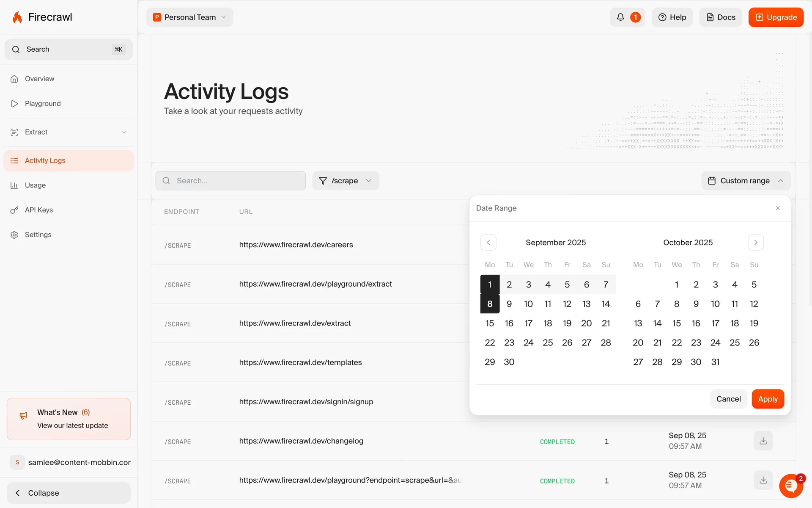
Task: Go to previous month in calendar
Action: tap(488, 243)
